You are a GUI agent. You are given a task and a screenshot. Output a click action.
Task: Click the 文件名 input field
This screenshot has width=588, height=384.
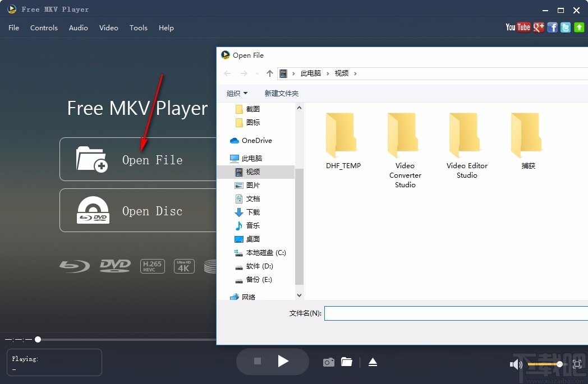point(456,313)
